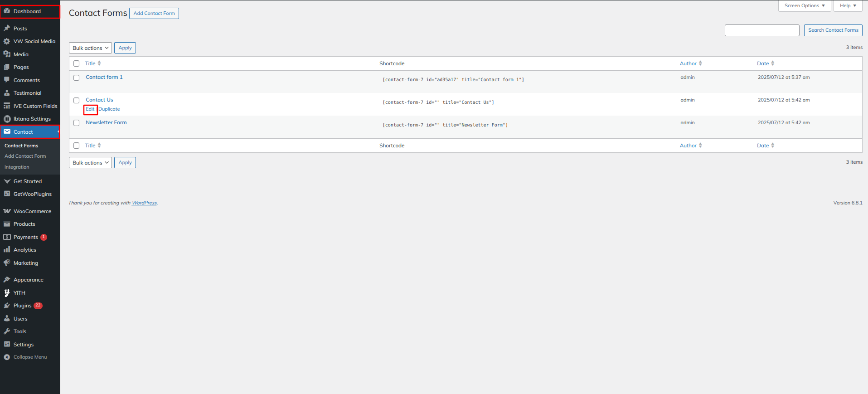Click the Tools wrench icon
Image resolution: width=868 pixels, height=394 pixels.
[7, 331]
